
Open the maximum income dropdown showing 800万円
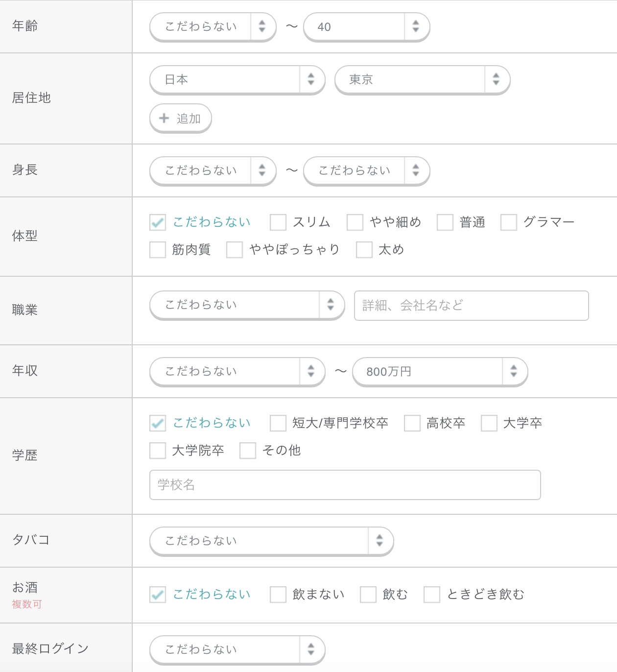click(x=440, y=371)
